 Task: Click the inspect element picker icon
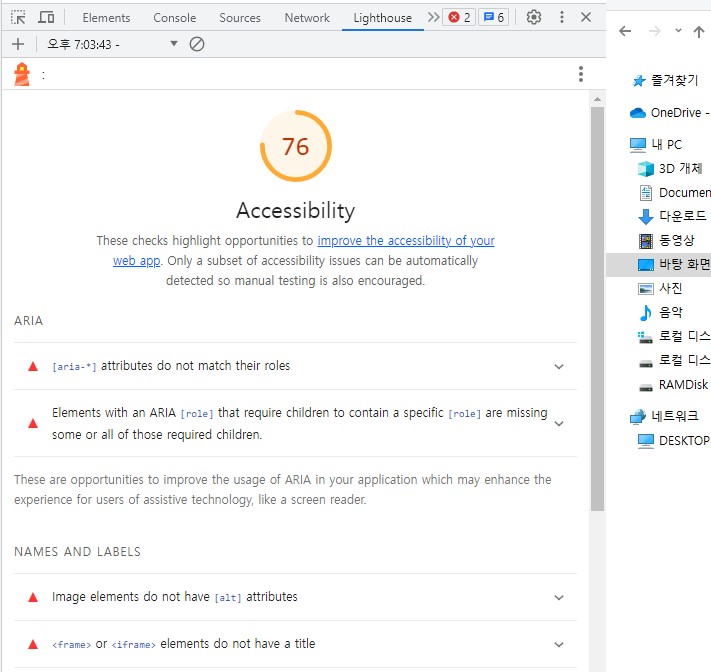click(18, 17)
